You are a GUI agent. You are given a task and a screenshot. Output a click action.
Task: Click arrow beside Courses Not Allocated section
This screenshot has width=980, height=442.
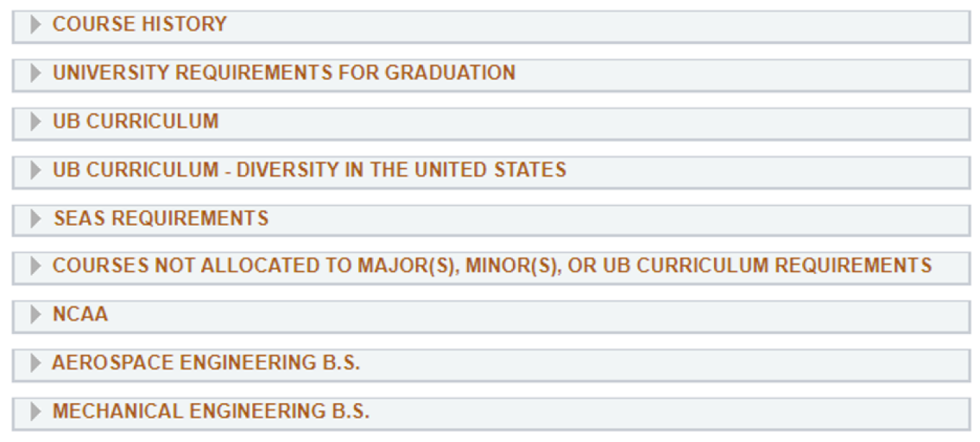(35, 267)
